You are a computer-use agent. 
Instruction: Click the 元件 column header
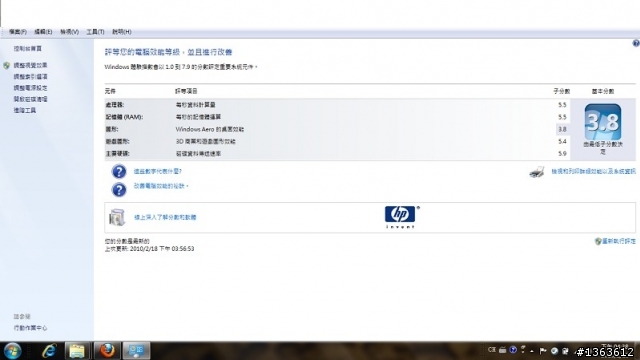tap(110, 91)
